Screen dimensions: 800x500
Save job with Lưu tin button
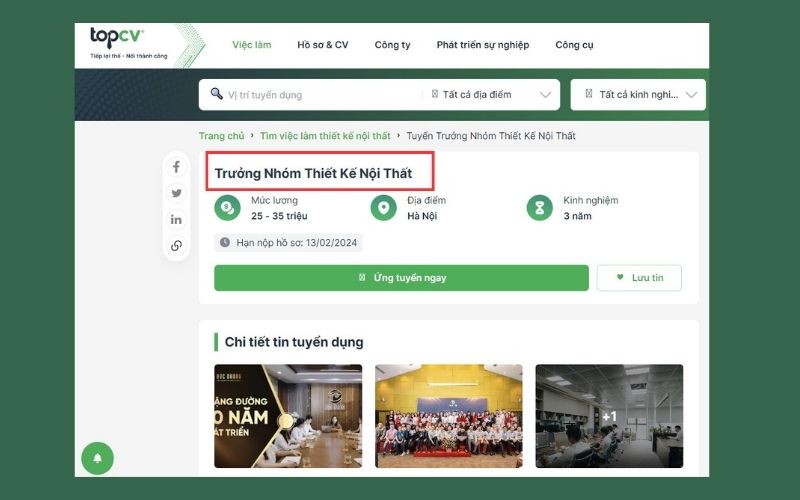[639, 278]
